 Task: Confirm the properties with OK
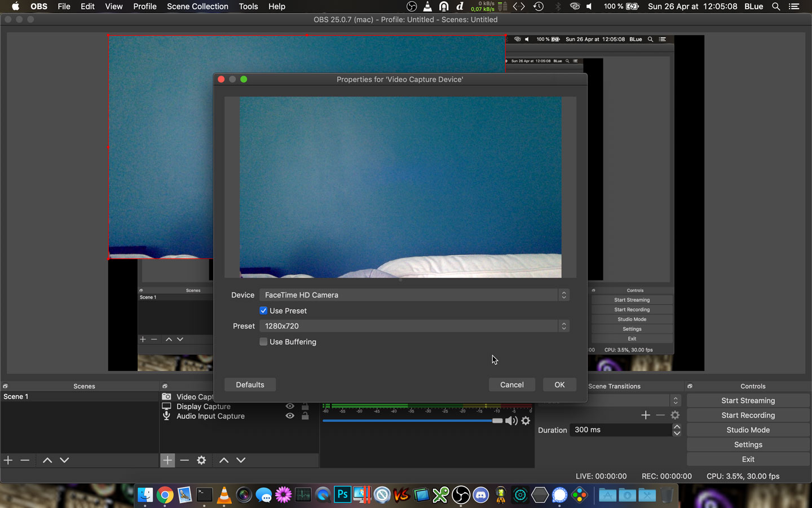click(559, 384)
